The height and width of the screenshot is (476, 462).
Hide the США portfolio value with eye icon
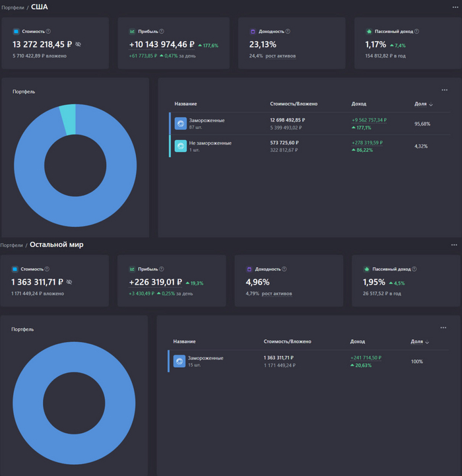pos(78,44)
